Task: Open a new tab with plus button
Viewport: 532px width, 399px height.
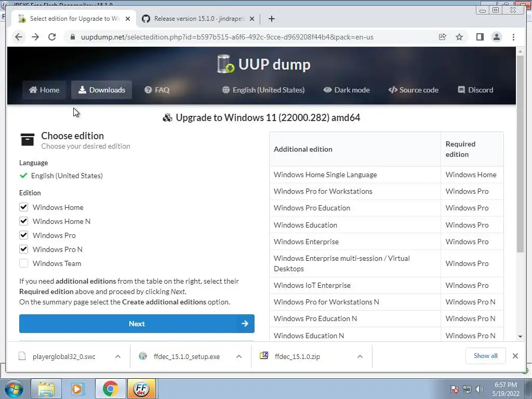Action: [271, 19]
